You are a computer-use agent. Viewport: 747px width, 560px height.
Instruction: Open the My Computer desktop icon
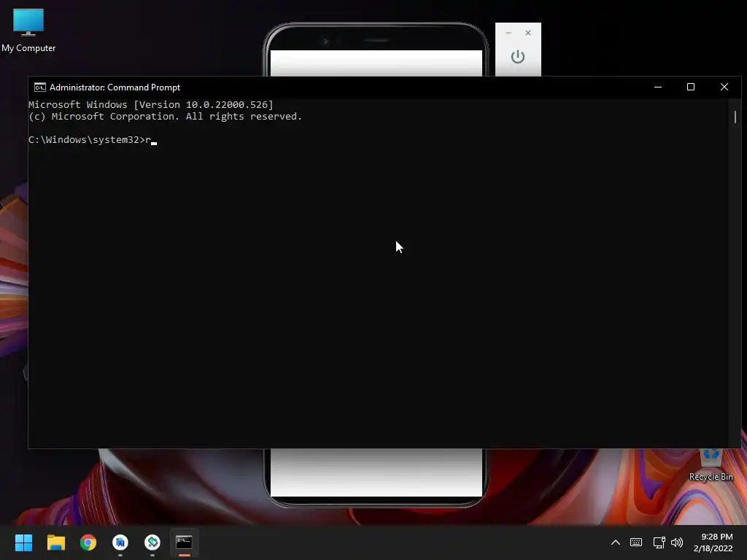[x=28, y=31]
